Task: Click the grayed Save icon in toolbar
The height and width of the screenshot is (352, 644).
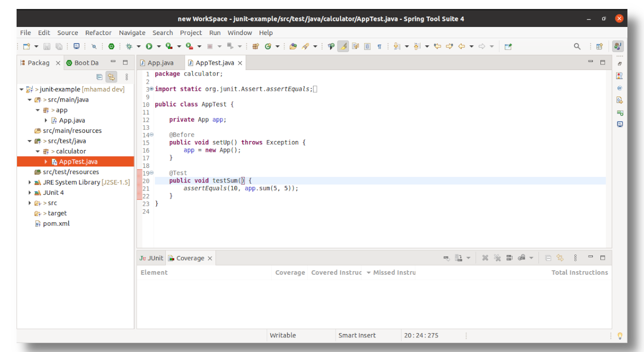Action: pyautogui.click(x=47, y=46)
